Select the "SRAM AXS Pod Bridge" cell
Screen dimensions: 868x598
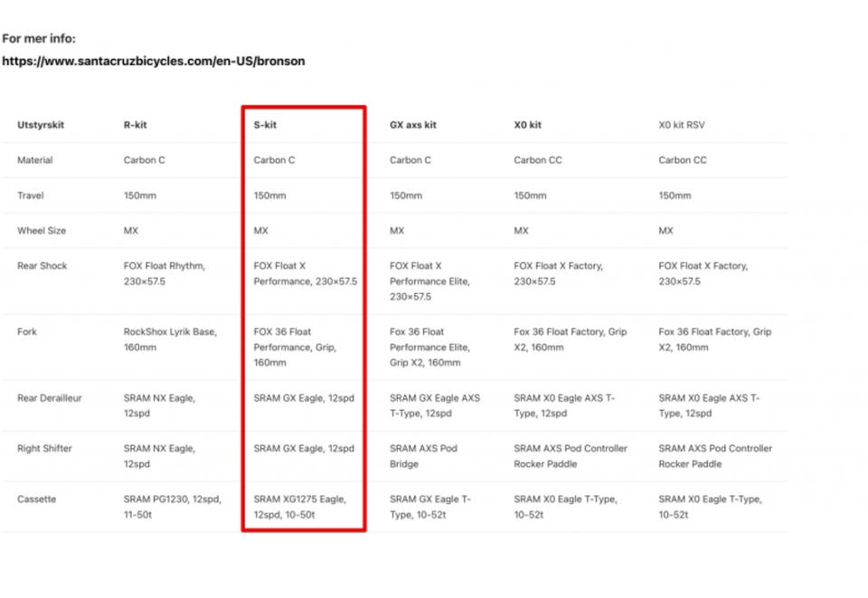click(x=423, y=456)
